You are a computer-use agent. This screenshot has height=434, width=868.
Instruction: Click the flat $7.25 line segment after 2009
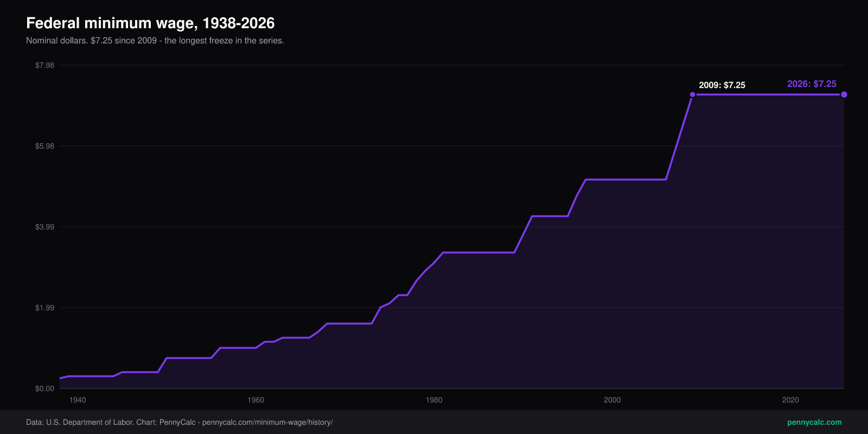(x=768, y=95)
